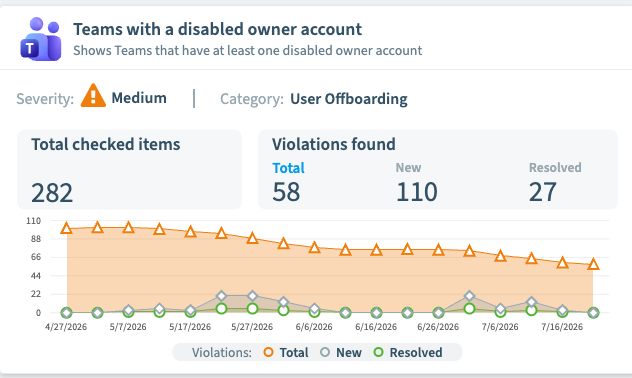Click the 7/16/2026 x-axis date label
The height and width of the screenshot is (378, 632).
(562, 327)
